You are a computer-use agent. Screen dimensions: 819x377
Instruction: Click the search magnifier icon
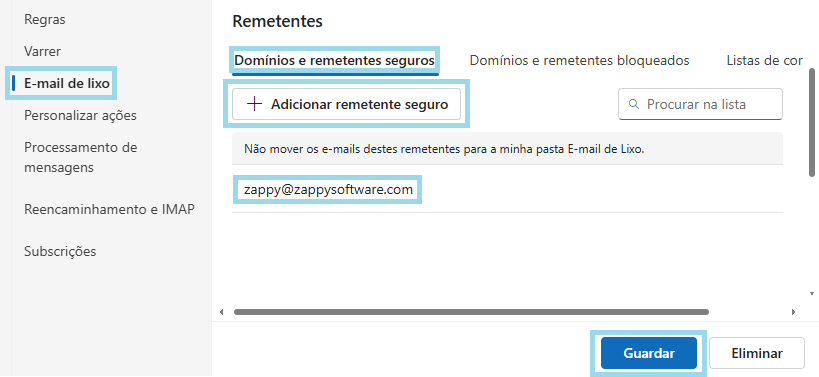tap(634, 104)
